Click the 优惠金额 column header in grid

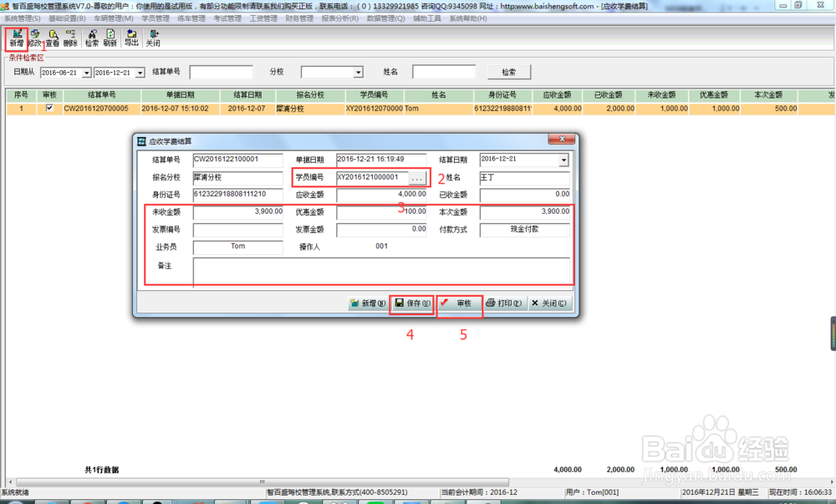click(x=714, y=94)
